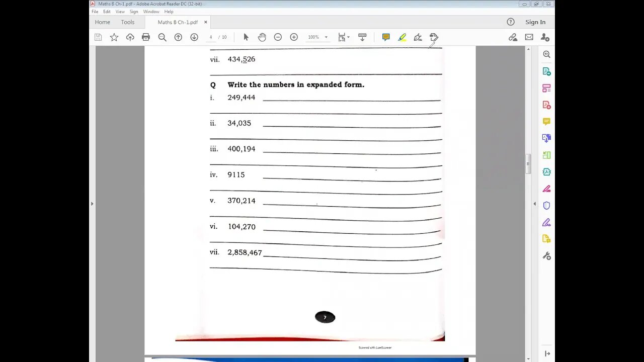
Task: Click the current page number field
Action: (x=211, y=37)
